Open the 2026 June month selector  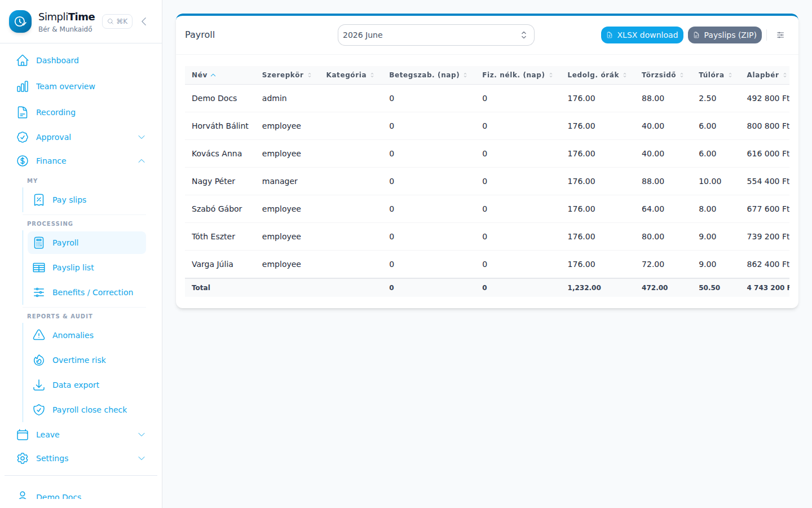pos(436,35)
